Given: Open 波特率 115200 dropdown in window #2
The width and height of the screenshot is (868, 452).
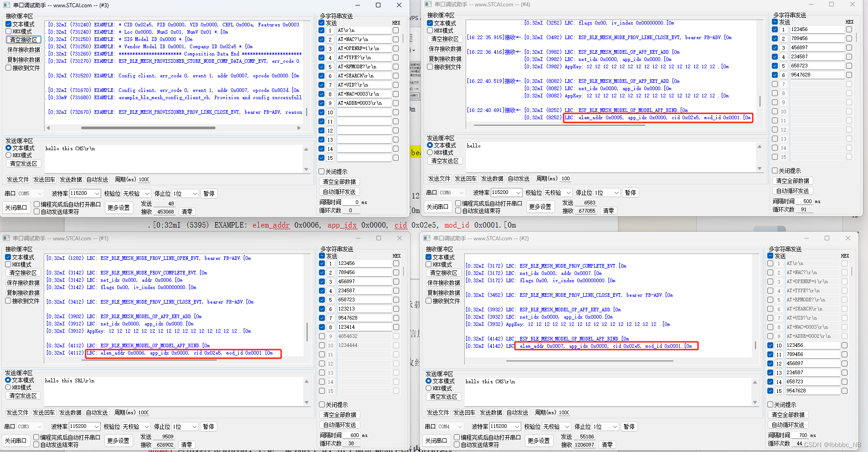Looking at the screenshot, I should (505, 427).
